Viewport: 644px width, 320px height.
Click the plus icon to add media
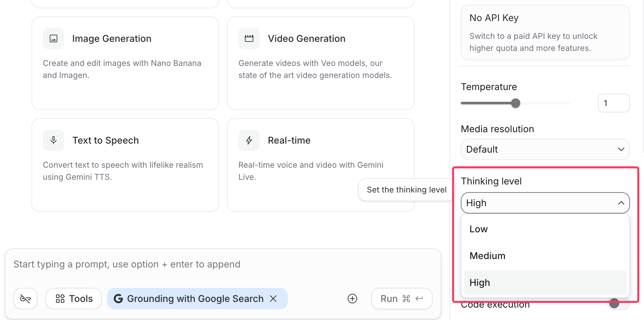pos(352,299)
